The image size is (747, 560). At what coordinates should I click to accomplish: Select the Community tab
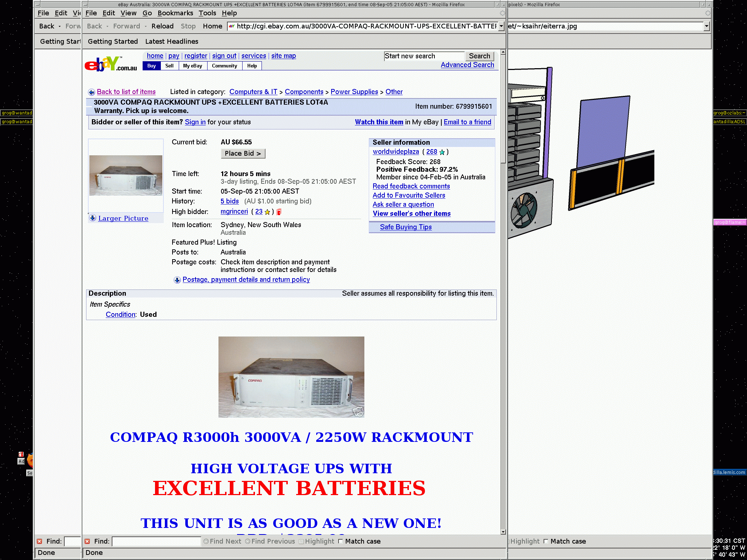click(225, 66)
